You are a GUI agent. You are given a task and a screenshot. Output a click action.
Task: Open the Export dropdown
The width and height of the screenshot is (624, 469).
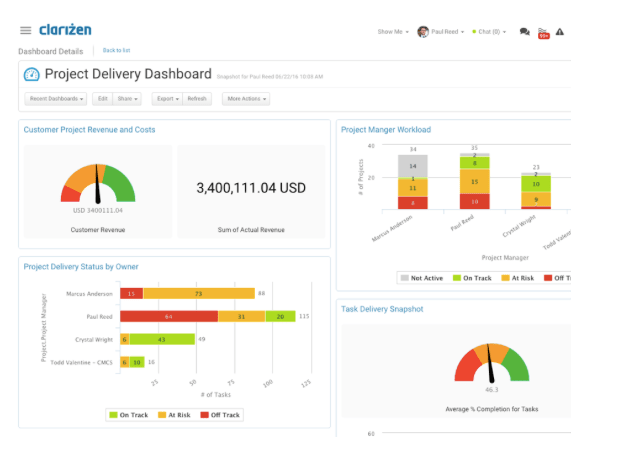click(167, 99)
